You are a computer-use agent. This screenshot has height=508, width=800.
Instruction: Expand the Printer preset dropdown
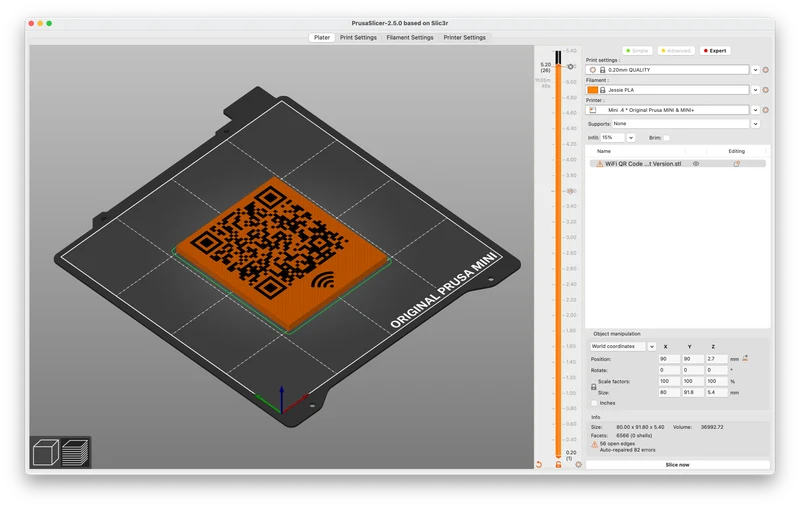click(x=755, y=110)
